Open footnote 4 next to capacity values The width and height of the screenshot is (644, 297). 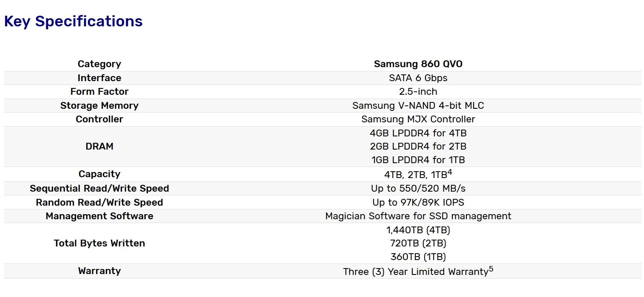click(450, 172)
